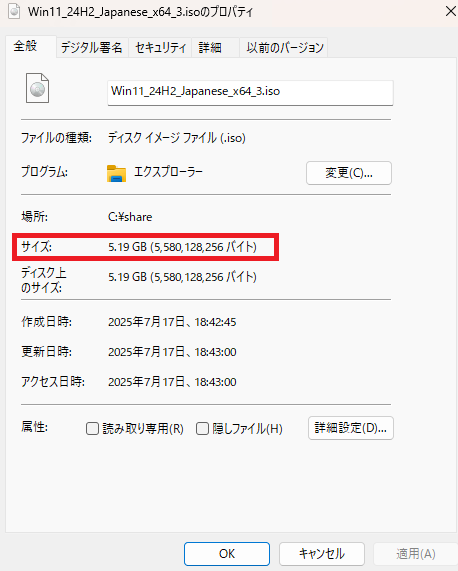458x571 pixels.
Task: Click the 作成日時 value 18:42:45
Action: click(172, 322)
